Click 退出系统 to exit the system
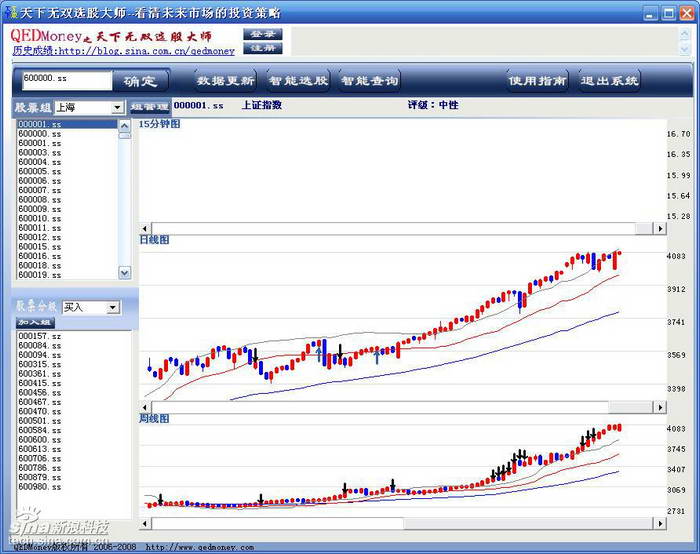Screen dimensions: 700x554 click(609, 81)
